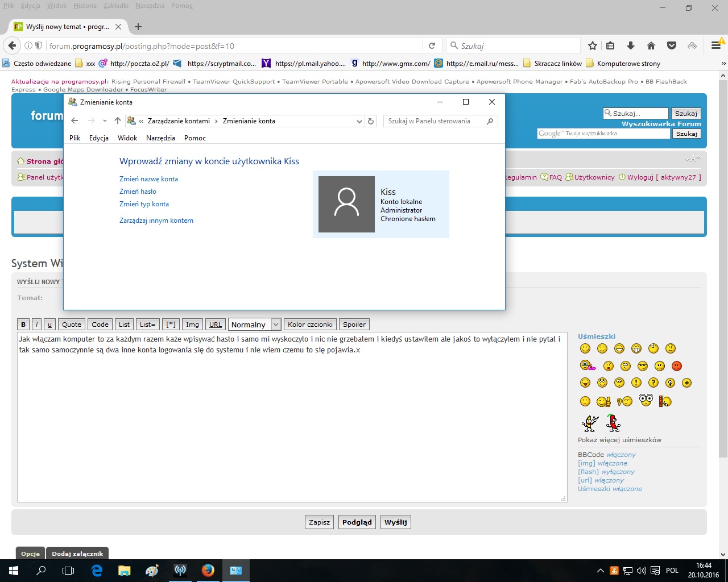
Task: Click the Zmień hasło link
Action: (x=138, y=192)
